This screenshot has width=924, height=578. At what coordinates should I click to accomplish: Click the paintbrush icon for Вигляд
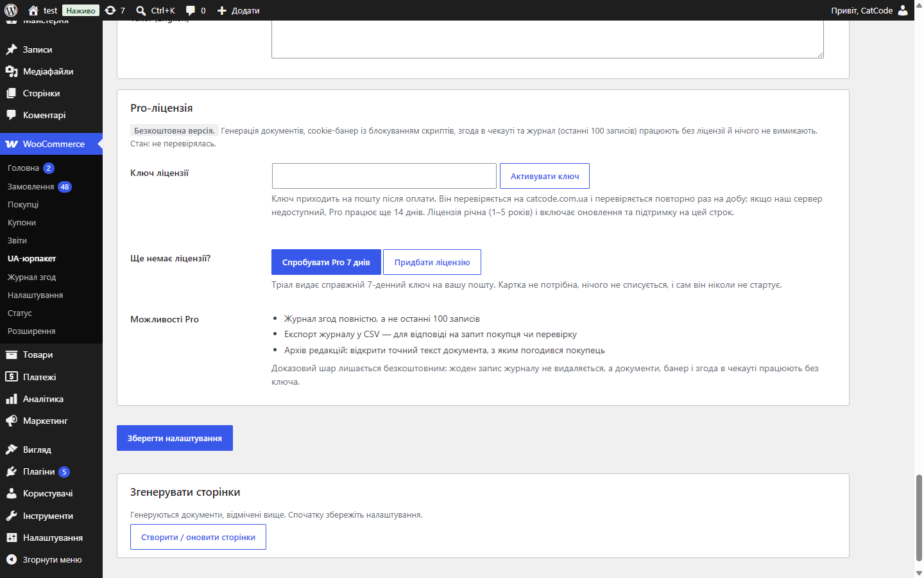pyautogui.click(x=12, y=450)
